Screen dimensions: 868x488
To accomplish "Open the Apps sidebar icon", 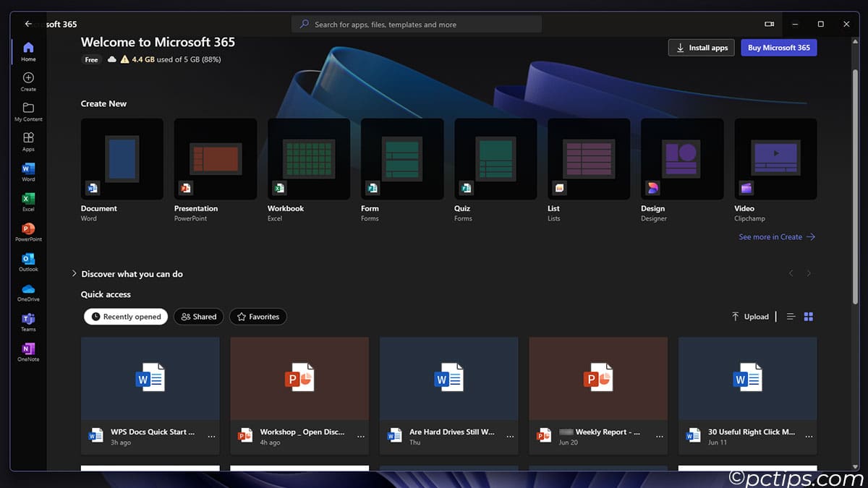I will tap(28, 140).
